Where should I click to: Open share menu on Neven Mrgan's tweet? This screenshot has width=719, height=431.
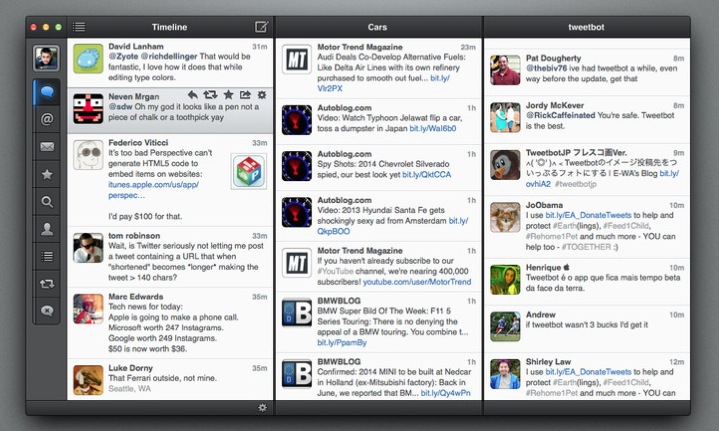tap(245, 95)
